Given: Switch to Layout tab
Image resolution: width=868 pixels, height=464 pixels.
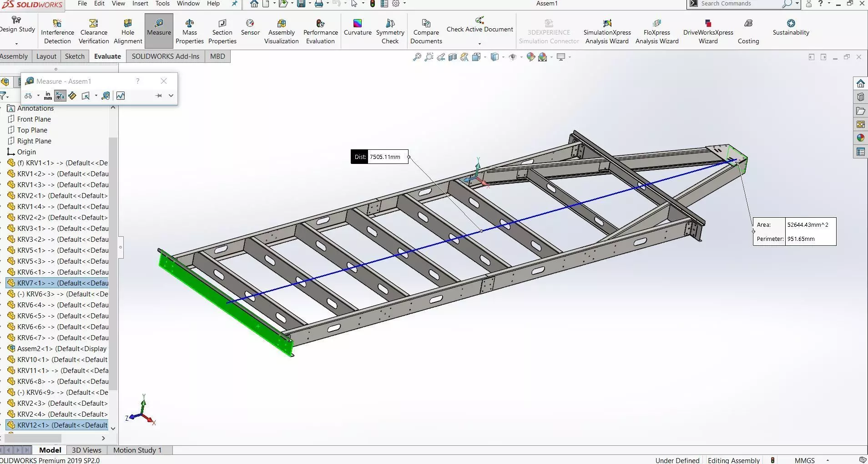Looking at the screenshot, I should 46,56.
